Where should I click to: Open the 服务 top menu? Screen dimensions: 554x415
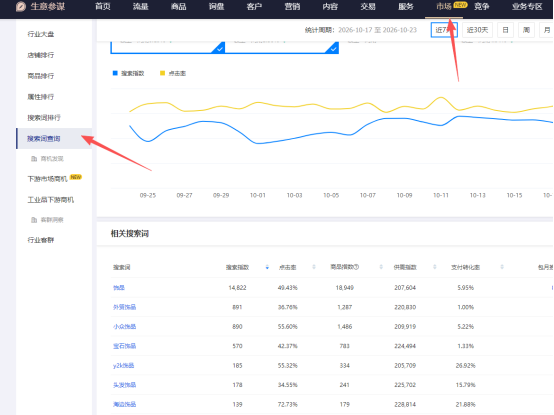406,7
